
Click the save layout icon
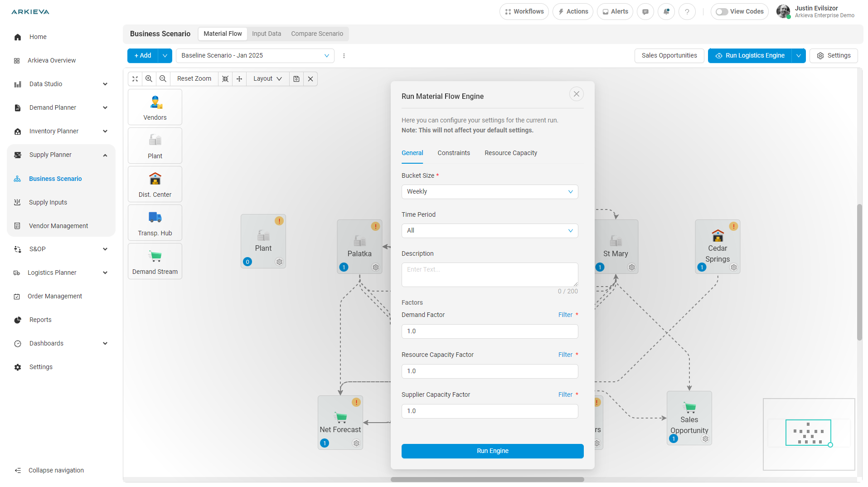tap(296, 79)
